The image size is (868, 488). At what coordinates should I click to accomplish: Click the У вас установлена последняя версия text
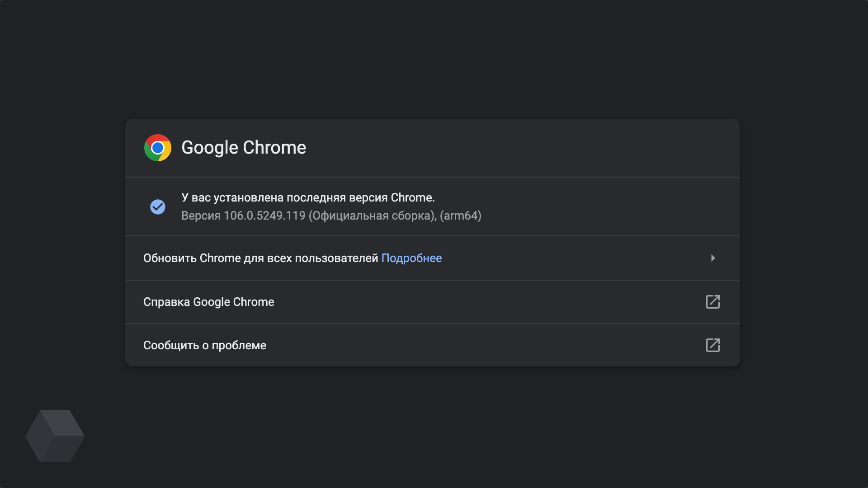308,197
